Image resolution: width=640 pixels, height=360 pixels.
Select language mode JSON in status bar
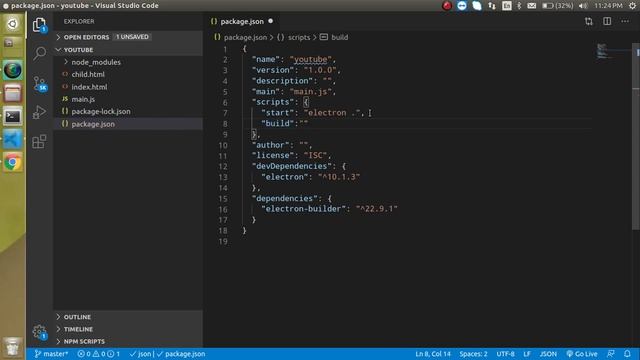tap(548, 354)
